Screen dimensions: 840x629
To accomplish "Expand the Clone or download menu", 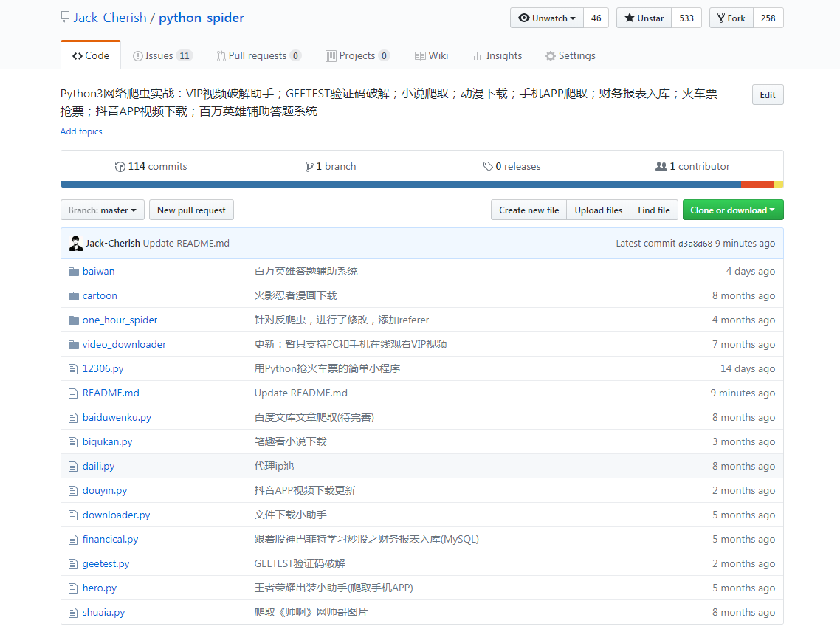I will [x=733, y=210].
